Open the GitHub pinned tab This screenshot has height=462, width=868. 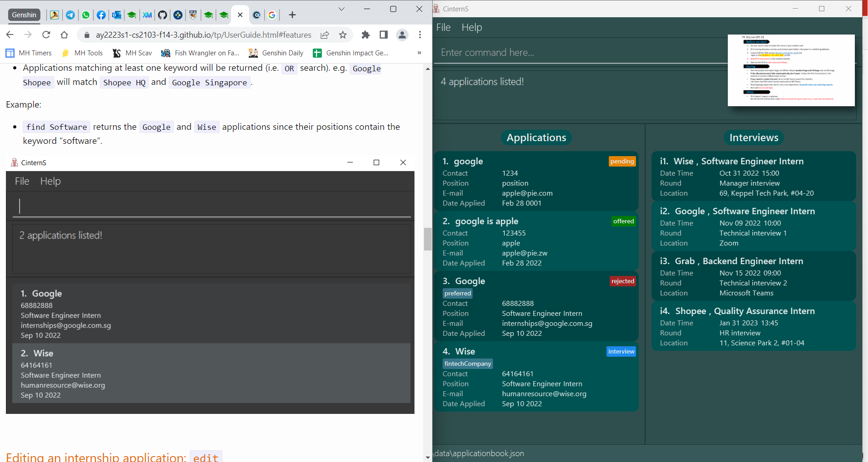click(163, 15)
